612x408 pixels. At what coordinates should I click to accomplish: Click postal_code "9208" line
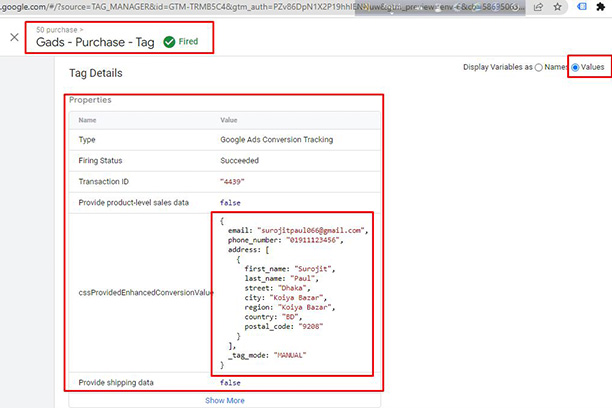click(284, 326)
